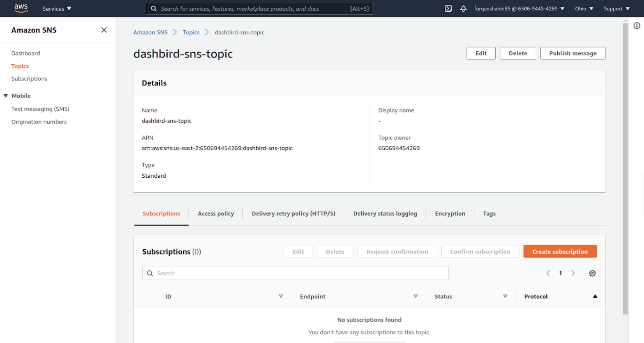Open AWS CloudShell from the top bar
Screen dimensions: 644x343
448,8
